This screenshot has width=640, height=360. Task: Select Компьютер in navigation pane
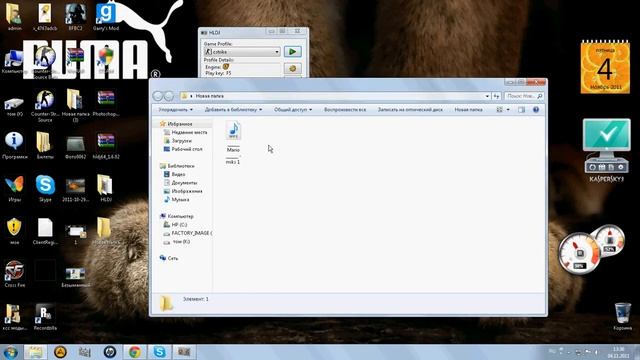point(180,216)
